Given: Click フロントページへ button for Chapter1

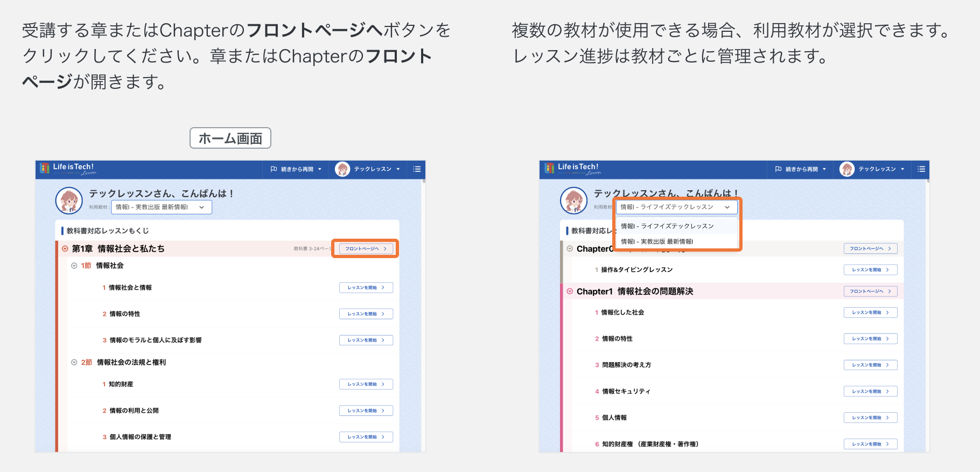Looking at the screenshot, I should click(x=871, y=291).
